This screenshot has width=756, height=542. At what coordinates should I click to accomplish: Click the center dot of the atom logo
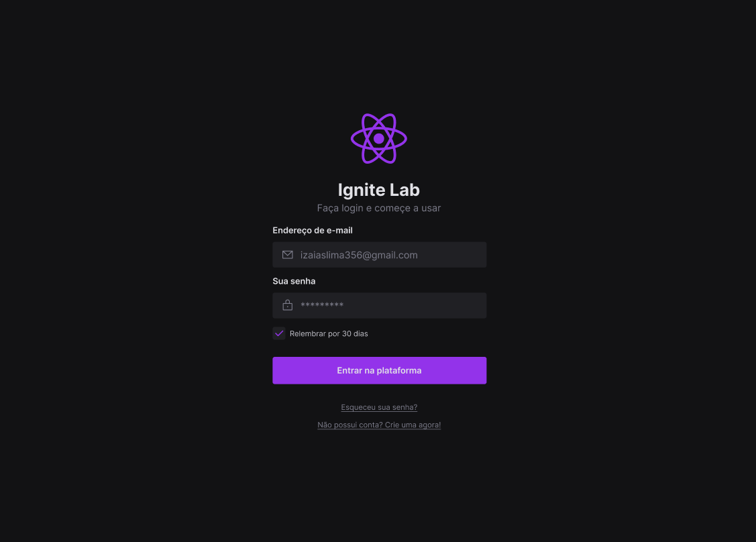click(x=379, y=139)
